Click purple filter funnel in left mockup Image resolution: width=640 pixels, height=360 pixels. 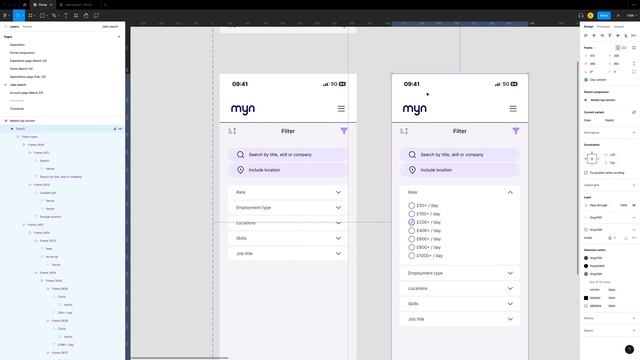pos(344,131)
